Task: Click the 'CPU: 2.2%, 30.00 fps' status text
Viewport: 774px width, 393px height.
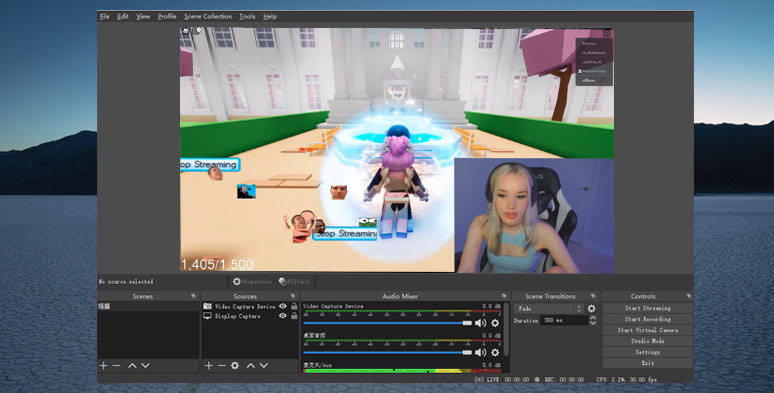Action: click(626, 380)
